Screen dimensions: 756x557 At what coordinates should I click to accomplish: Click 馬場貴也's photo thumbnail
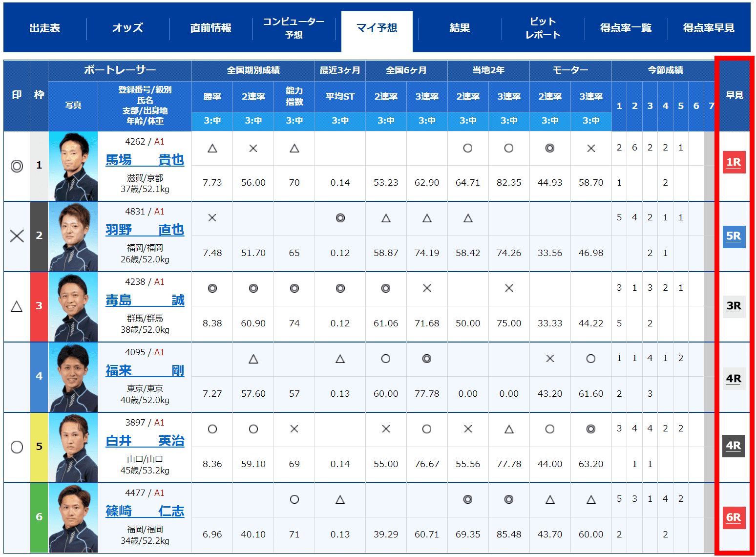tap(73, 166)
